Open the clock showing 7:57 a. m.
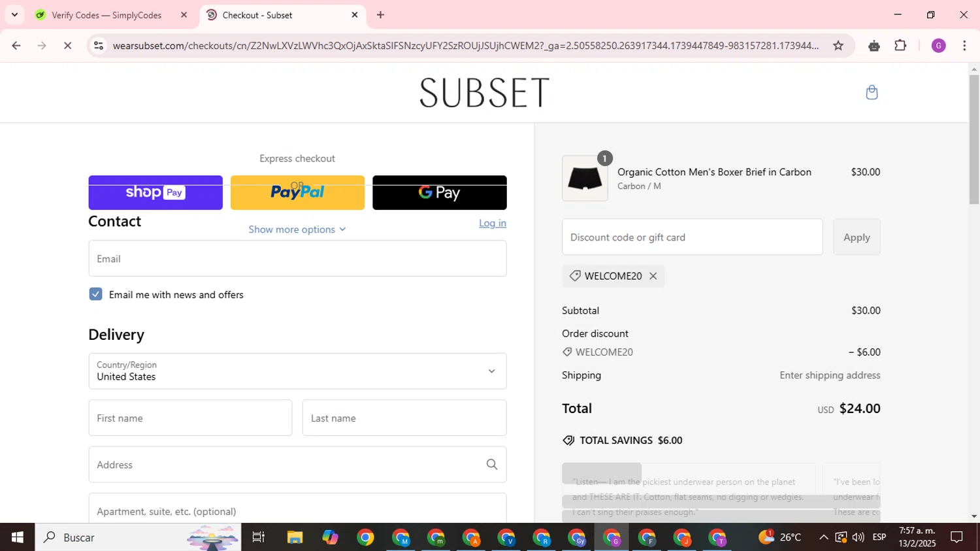The height and width of the screenshot is (551, 980). [x=917, y=537]
